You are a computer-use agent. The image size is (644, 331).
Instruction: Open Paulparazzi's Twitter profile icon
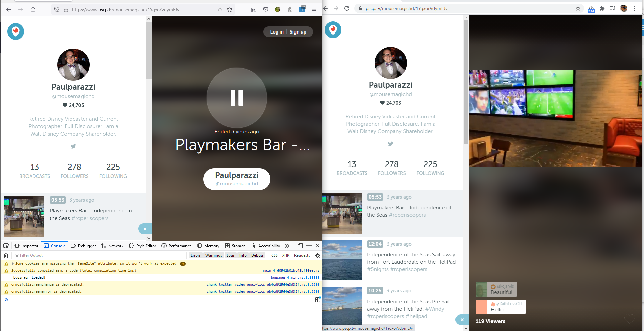tap(73, 146)
